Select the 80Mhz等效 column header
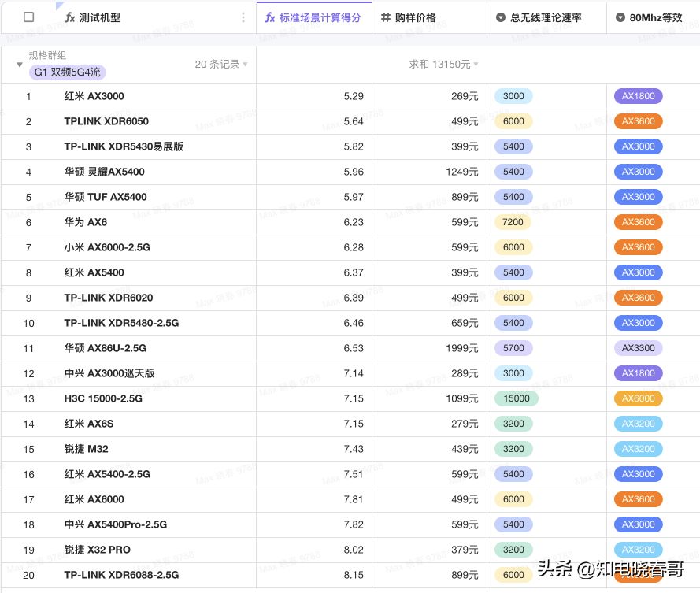This screenshot has height=593, width=700. click(653, 17)
